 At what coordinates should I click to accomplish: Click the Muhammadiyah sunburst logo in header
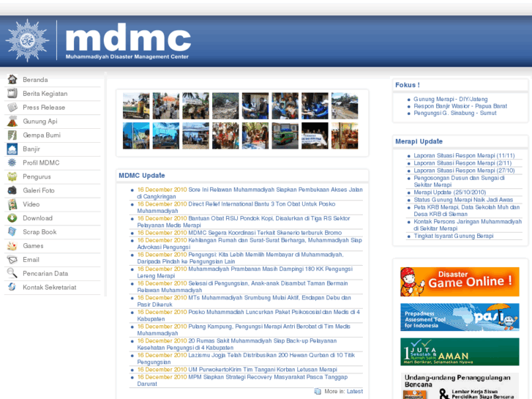point(27,40)
